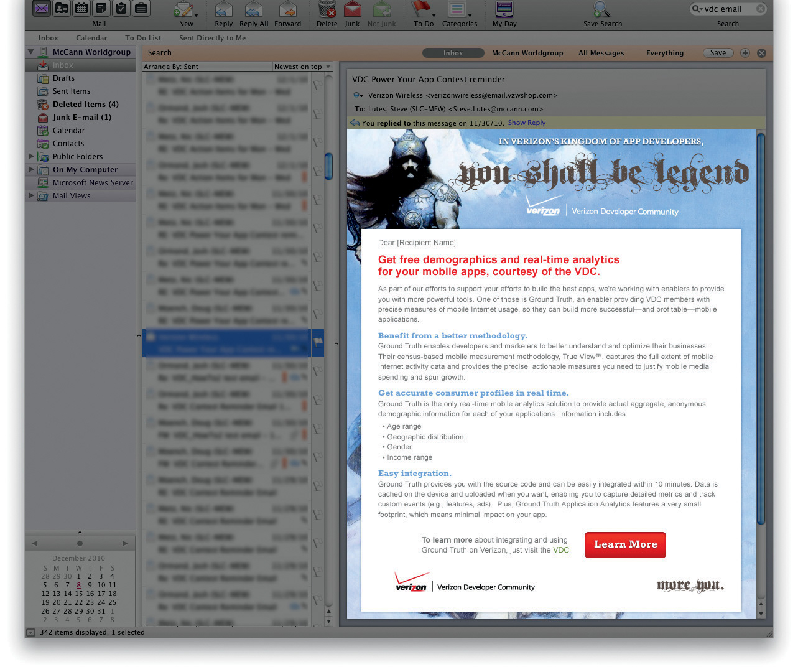Go to next month in mini calendar
This screenshot has height=672, width=798.
point(125,543)
